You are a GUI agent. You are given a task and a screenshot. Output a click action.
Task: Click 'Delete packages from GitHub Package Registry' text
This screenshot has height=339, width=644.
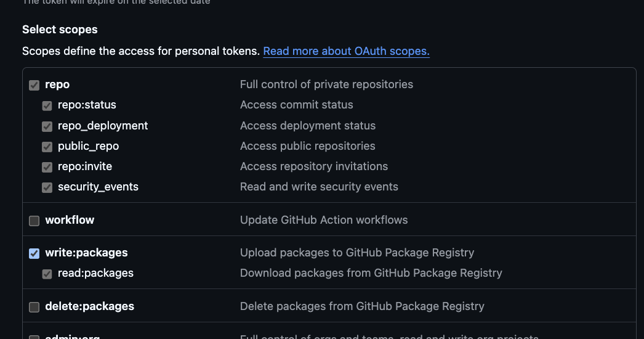362,306
